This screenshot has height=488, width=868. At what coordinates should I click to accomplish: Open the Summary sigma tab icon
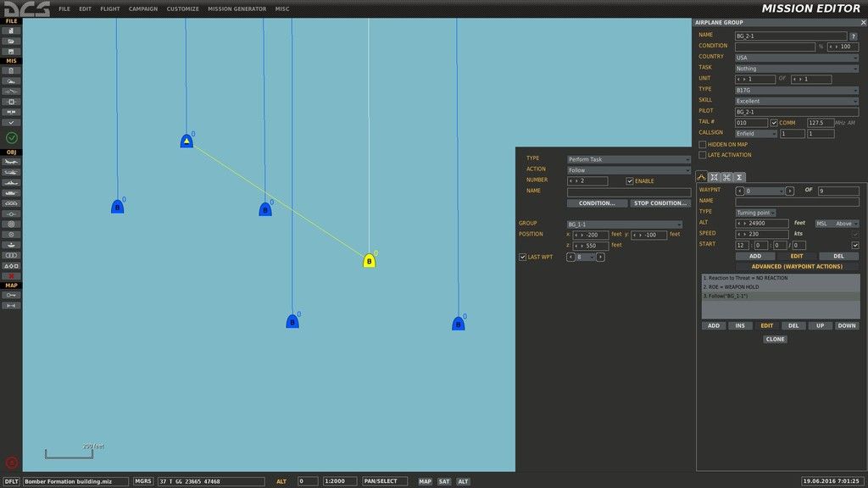tap(739, 176)
